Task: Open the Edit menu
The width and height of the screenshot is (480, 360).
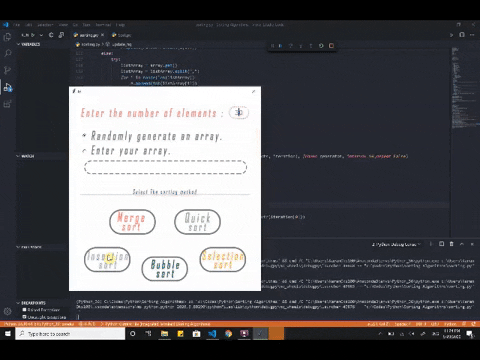Action: [29, 25]
